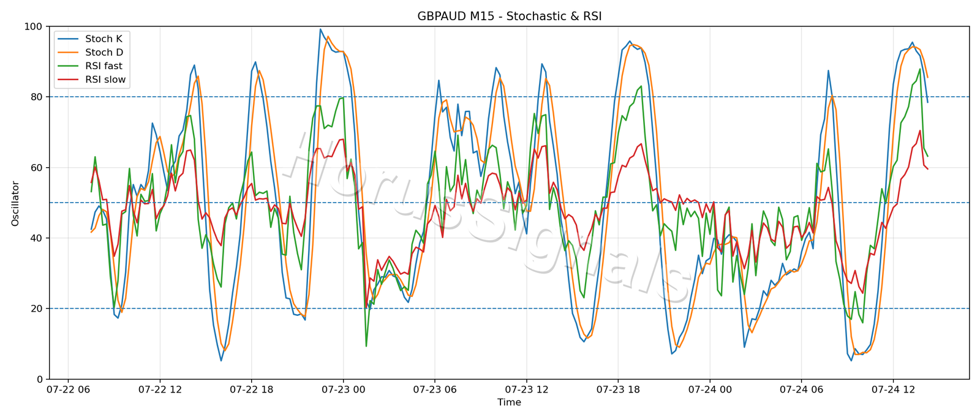
Task: Select the RSI slow legend label
Action: pos(105,80)
